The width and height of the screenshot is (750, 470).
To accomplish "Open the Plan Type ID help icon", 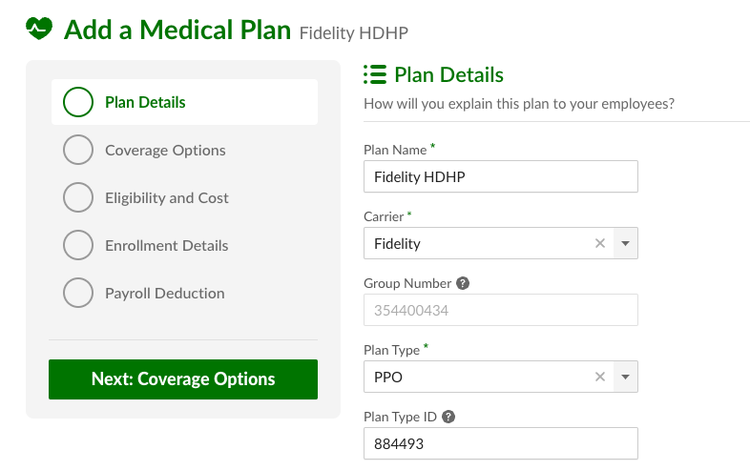I will (448, 417).
